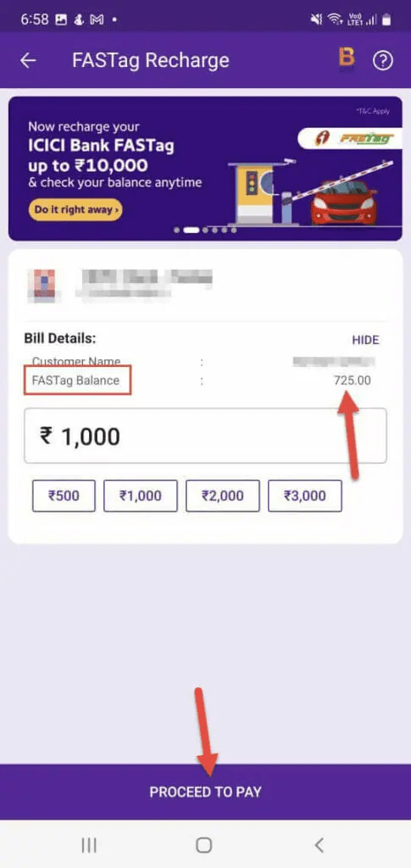The image size is (411, 868).
Task: Tap Proceed To Pay button
Action: coord(205,792)
